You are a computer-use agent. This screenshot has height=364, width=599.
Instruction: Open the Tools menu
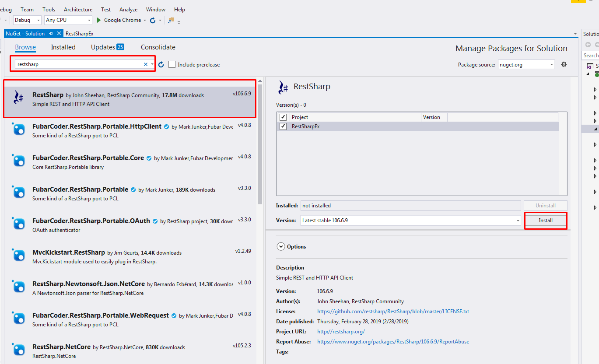[x=49, y=9]
